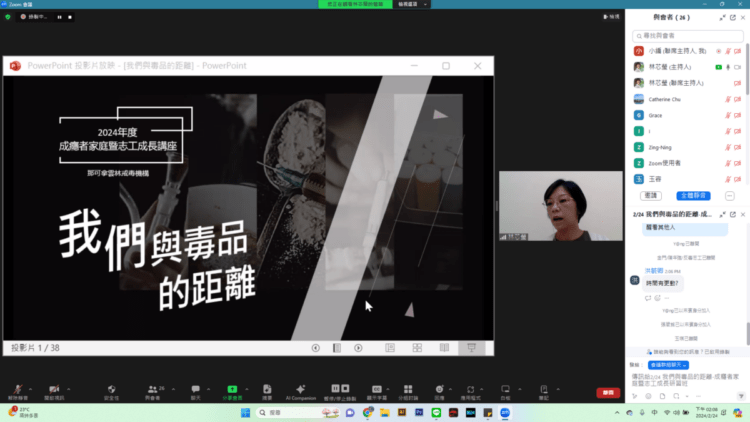Click the chat message input box
Viewport: 750px width, 422px height.
[x=687, y=380]
